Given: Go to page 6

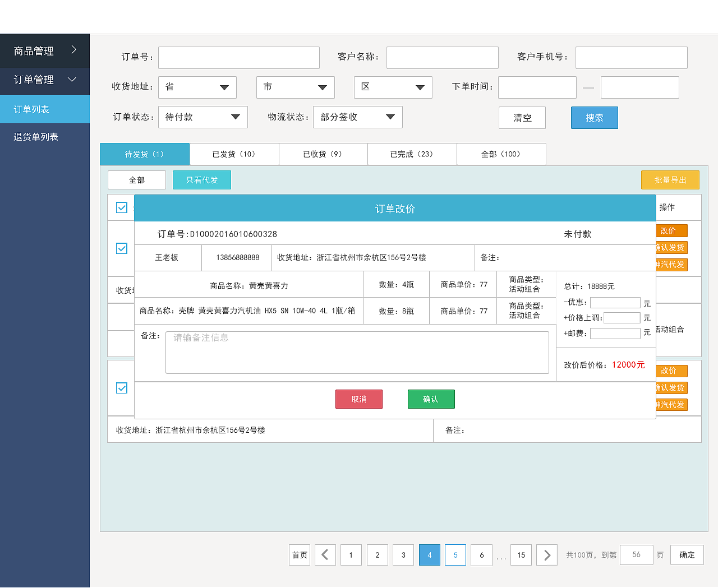Looking at the screenshot, I should click(x=482, y=555).
